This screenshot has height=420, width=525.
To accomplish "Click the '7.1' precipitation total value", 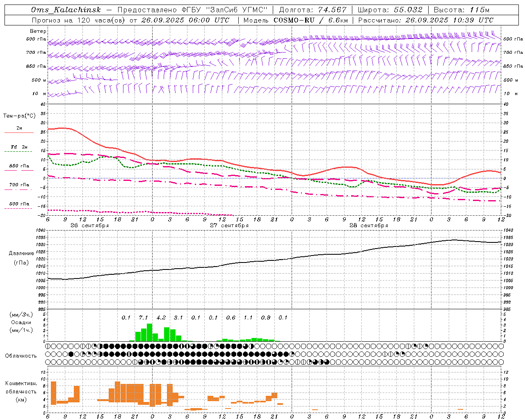I will [144, 317].
